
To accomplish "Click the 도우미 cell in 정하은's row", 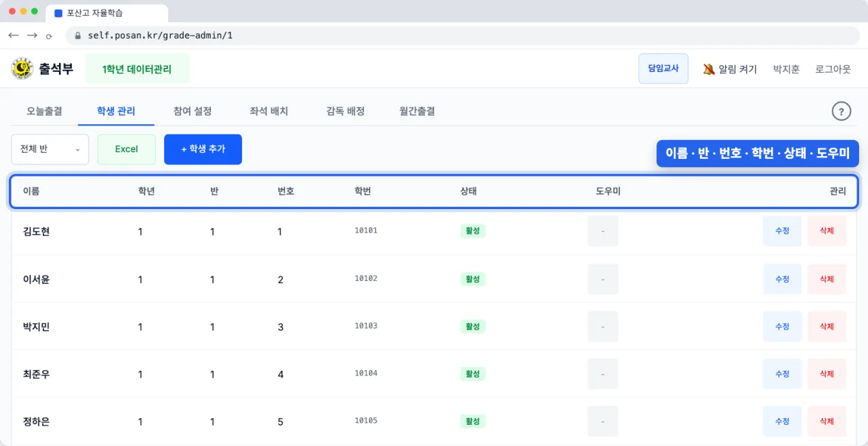I will point(603,421).
